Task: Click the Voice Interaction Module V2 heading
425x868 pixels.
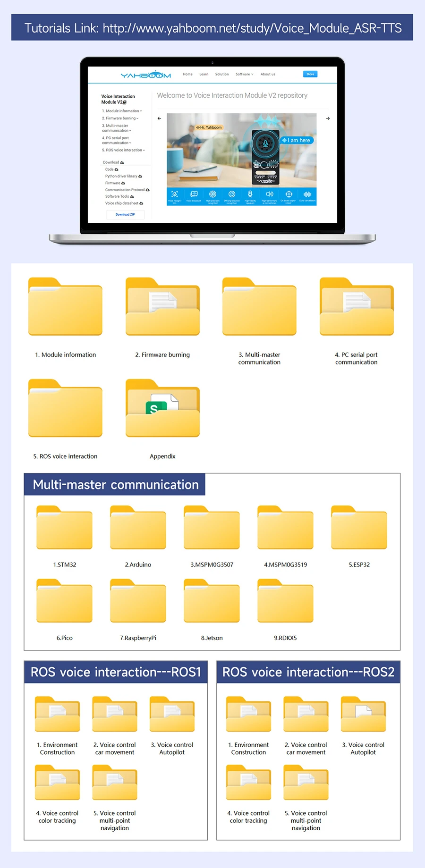Action: (118, 99)
